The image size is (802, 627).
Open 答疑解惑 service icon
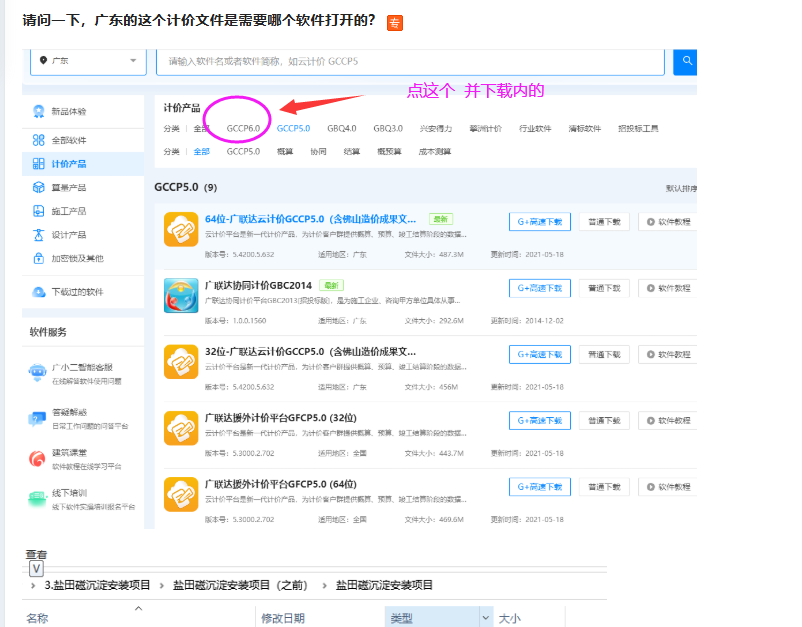(37, 419)
